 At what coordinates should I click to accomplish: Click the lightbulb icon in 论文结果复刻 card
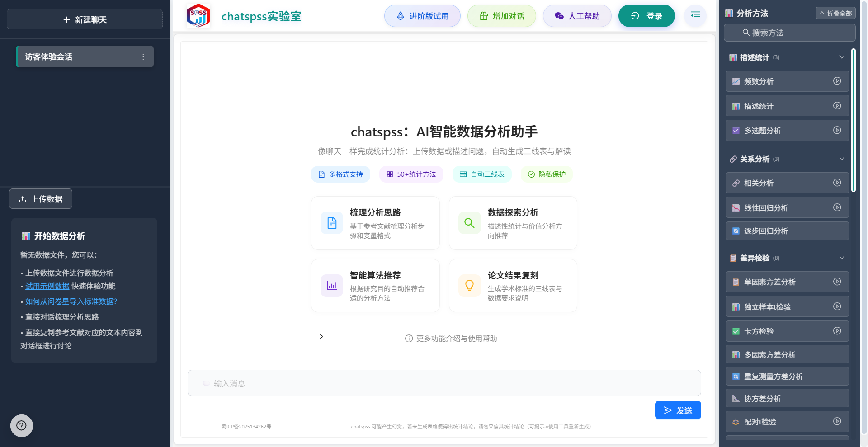(470, 286)
